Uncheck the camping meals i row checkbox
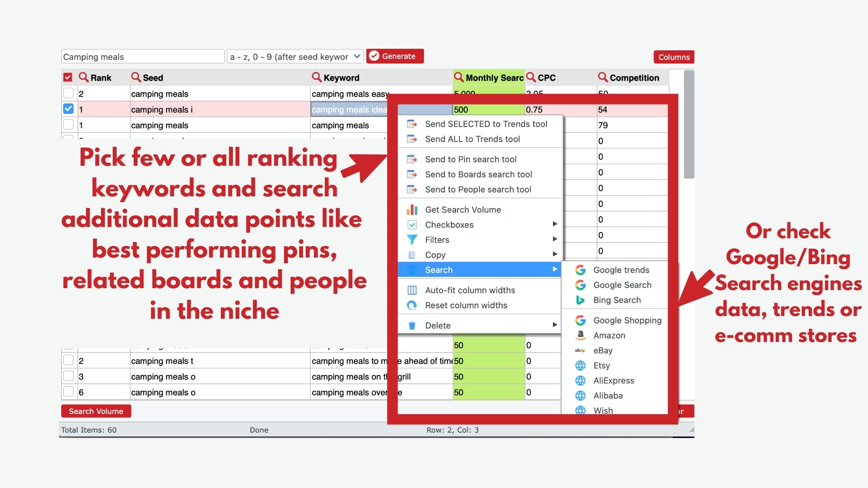 [x=68, y=109]
